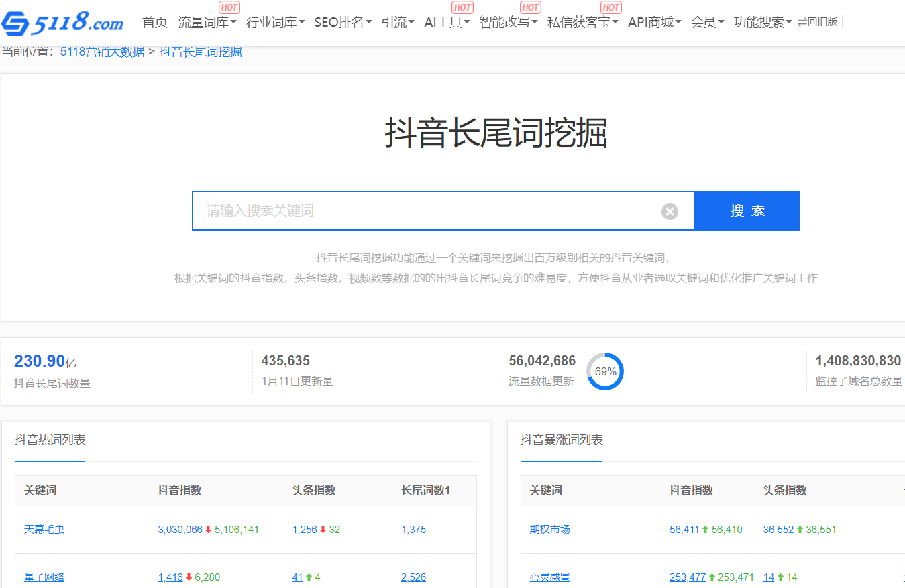Click the 1,375 long-tail count link

point(413,530)
